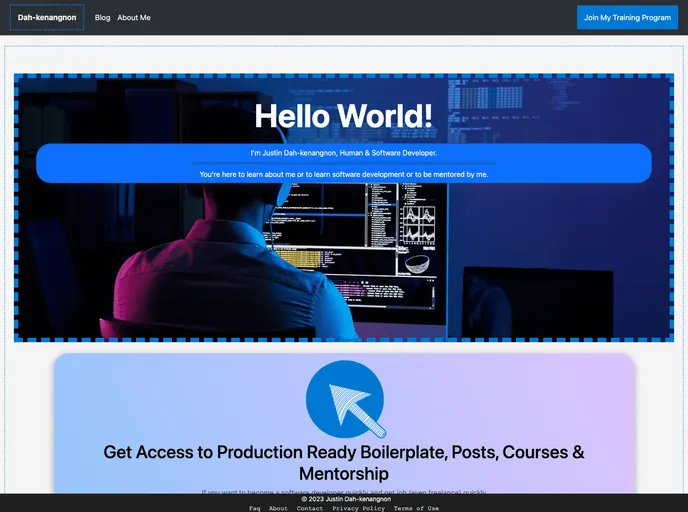Open the Terms of Use footer link
Image resolution: width=688 pixels, height=512 pixels.
click(x=416, y=508)
